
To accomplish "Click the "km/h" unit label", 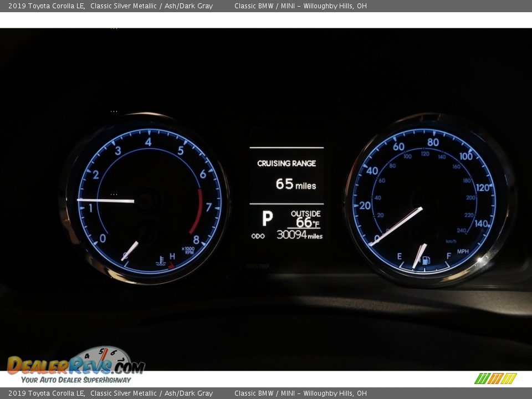I will [x=451, y=241].
